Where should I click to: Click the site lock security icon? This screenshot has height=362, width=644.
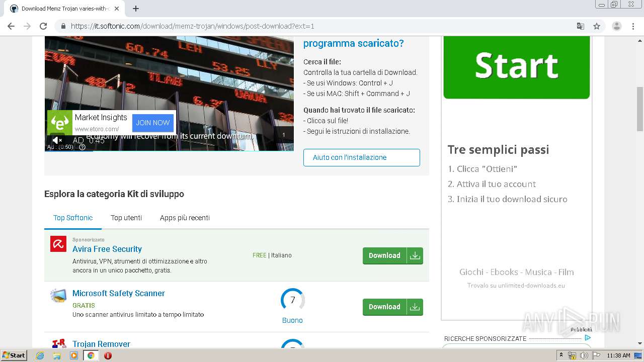(x=63, y=26)
